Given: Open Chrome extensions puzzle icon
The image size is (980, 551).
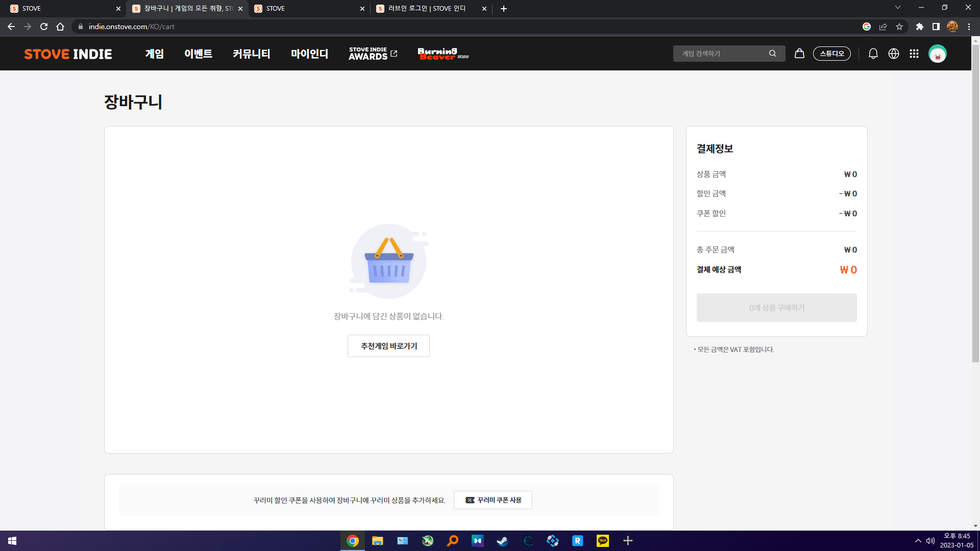Looking at the screenshot, I should pyautogui.click(x=919, y=27).
